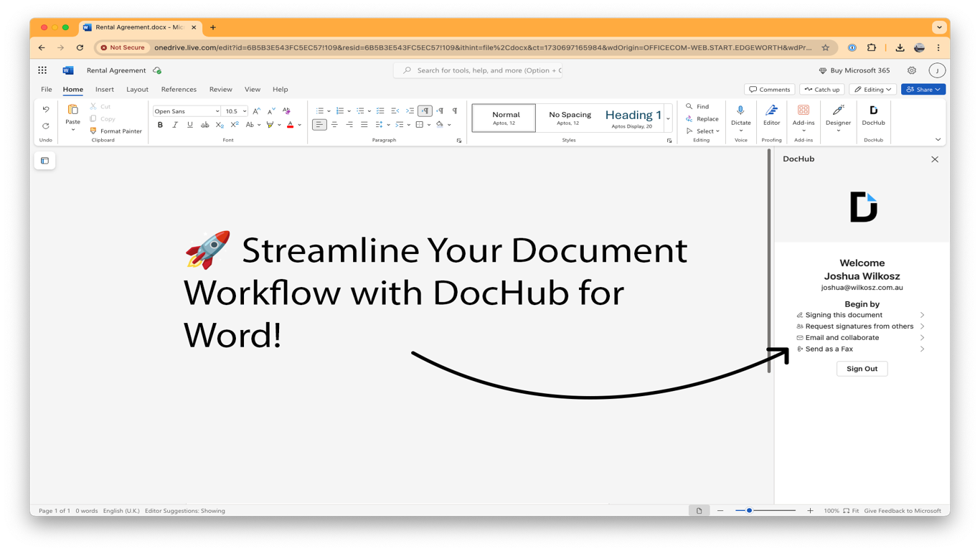Apply the text highlight color
The height and width of the screenshot is (551, 980).
(x=270, y=125)
